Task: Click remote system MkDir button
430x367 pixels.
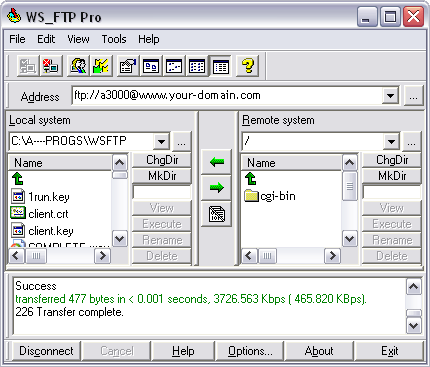Action: coord(392,176)
